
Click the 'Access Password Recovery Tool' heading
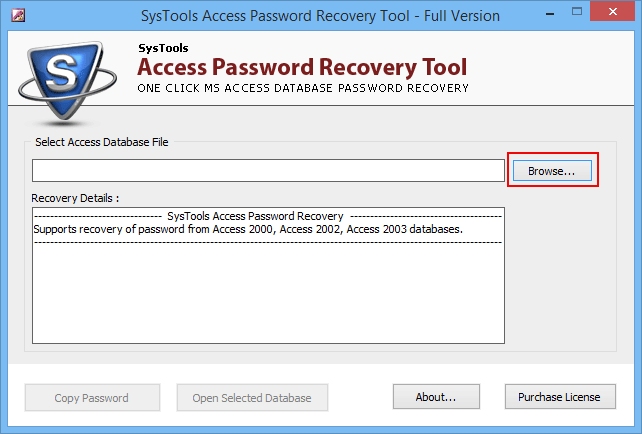[x=302, y=67]
